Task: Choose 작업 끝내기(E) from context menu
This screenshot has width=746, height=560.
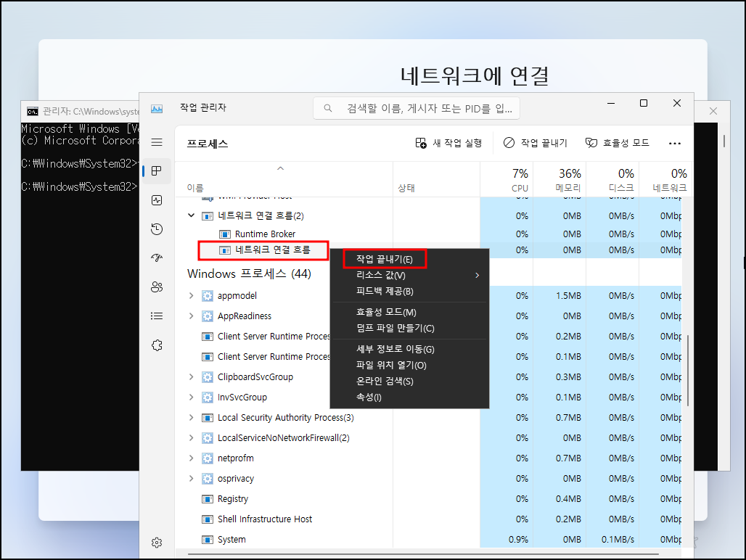Action: click(409, 259)
